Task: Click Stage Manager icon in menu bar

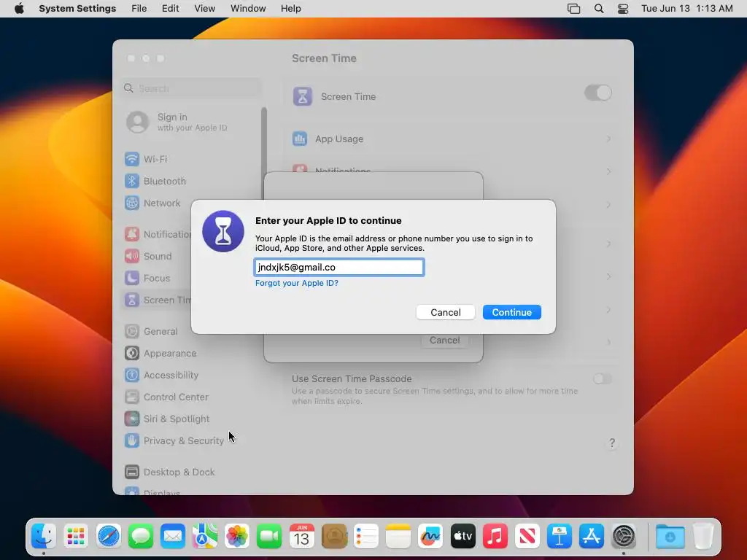Action: click(573, 9)
